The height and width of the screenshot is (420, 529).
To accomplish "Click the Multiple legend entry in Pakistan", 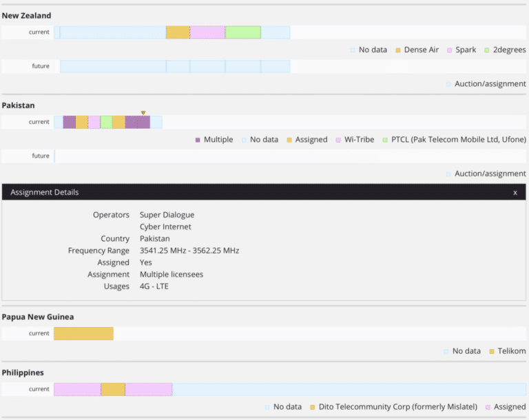I will point(214,140).
